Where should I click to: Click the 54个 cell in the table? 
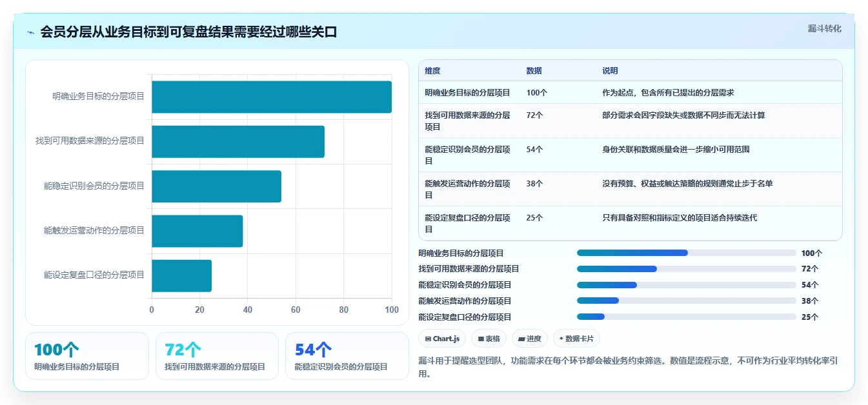pos(534,150)
